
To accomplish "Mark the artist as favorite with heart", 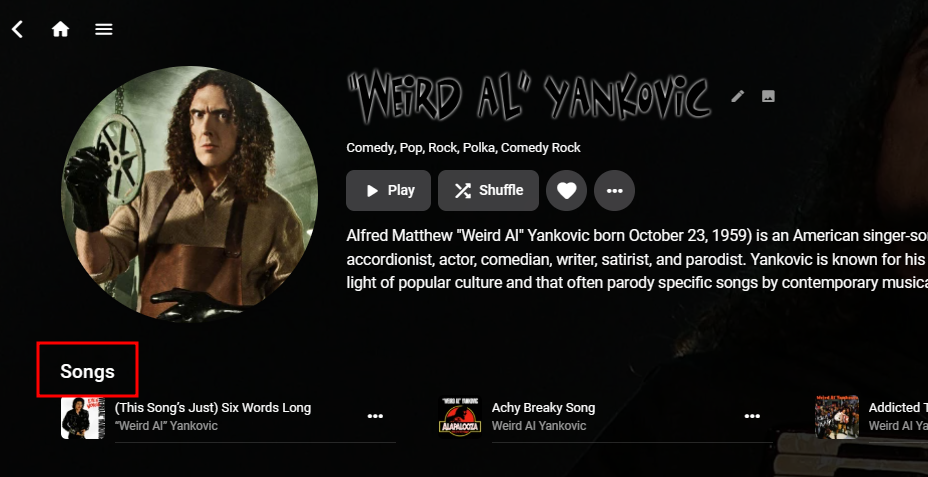I will coord(566,191).
